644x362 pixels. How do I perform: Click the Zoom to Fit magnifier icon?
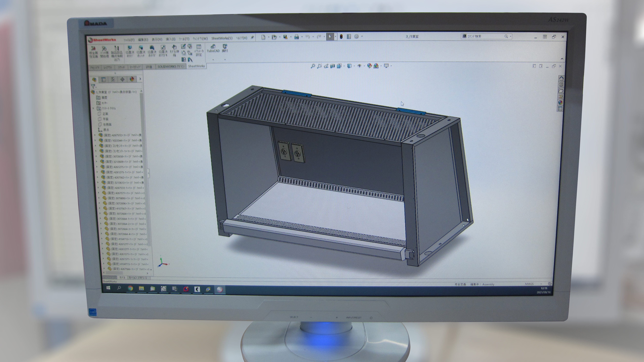pyautogui.click(x=313, y=66)
